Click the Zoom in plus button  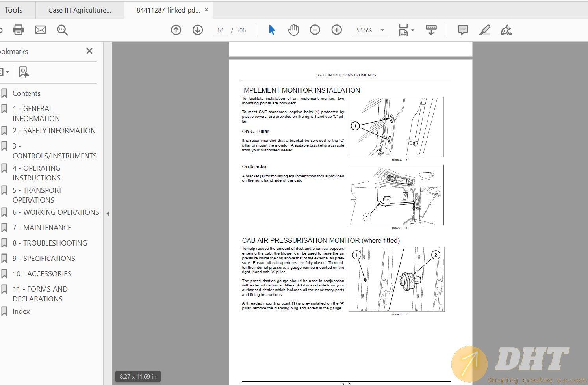(337, 30)
